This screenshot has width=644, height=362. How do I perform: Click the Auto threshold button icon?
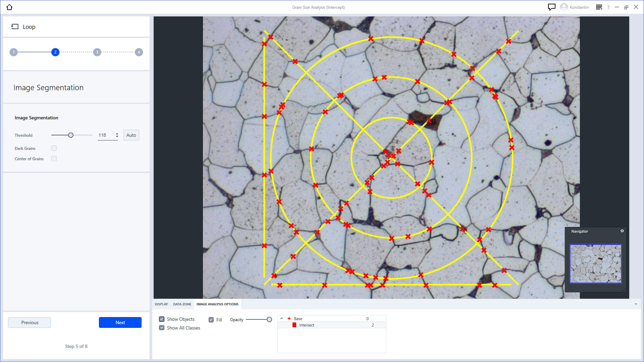tap(131, 135)
